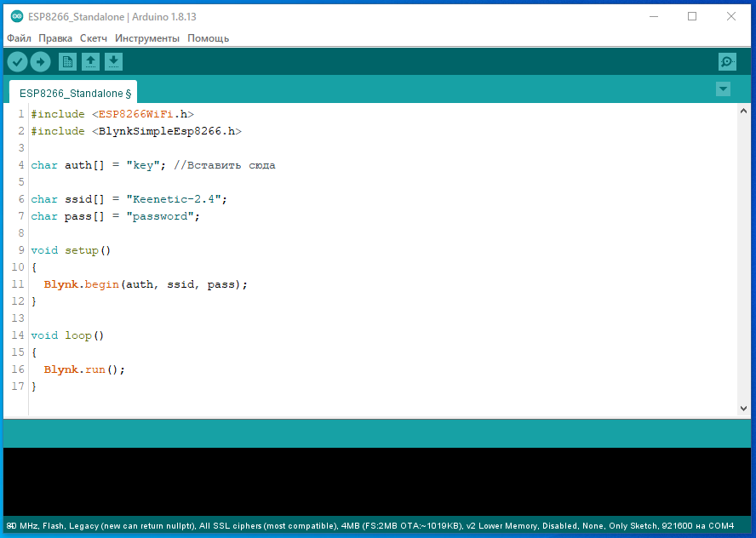Open the Помощь menu
The height and width of the screenshot is (538, 756).
click(208, 38)
